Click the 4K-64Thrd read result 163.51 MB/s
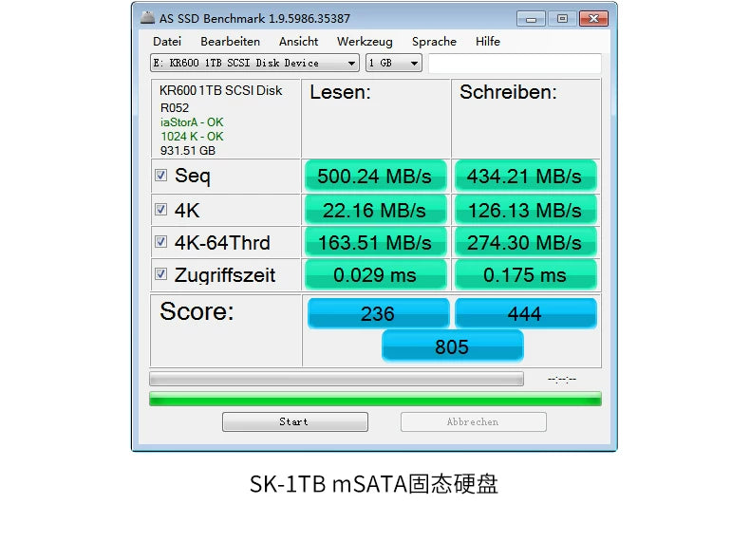The image size is (750, 560). tap(376, 242)
